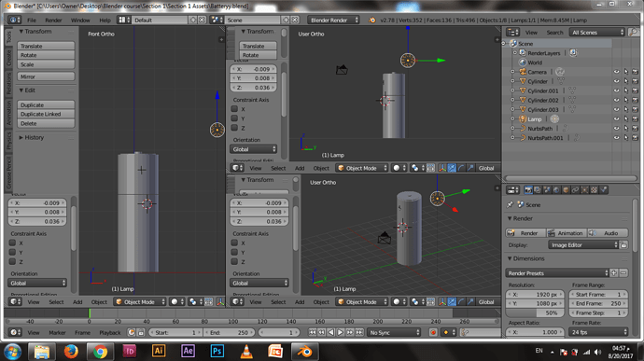Jump to end frame playback icon
The image size is (644, 361).
(359, 332)
